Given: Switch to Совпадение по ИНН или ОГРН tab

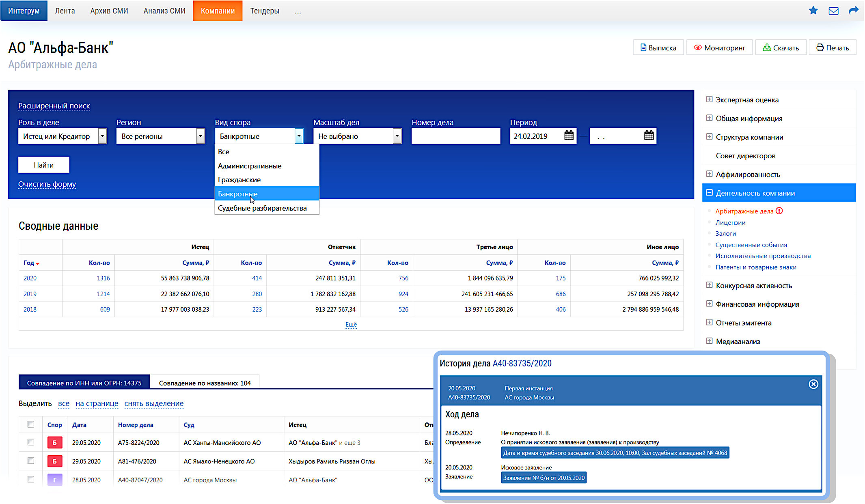Looking at the screenshot, I should pos(84,383).
